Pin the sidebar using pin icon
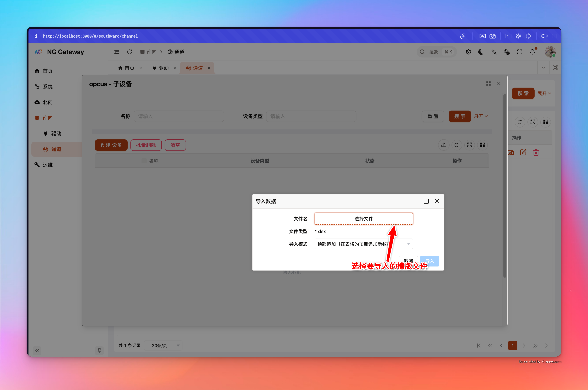The image size is (588, 390). pyautogui.click(x=99, y=350)
